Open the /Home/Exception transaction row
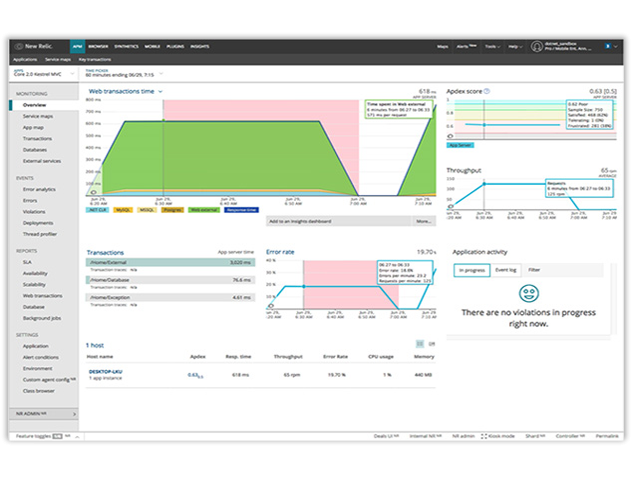 170,297
